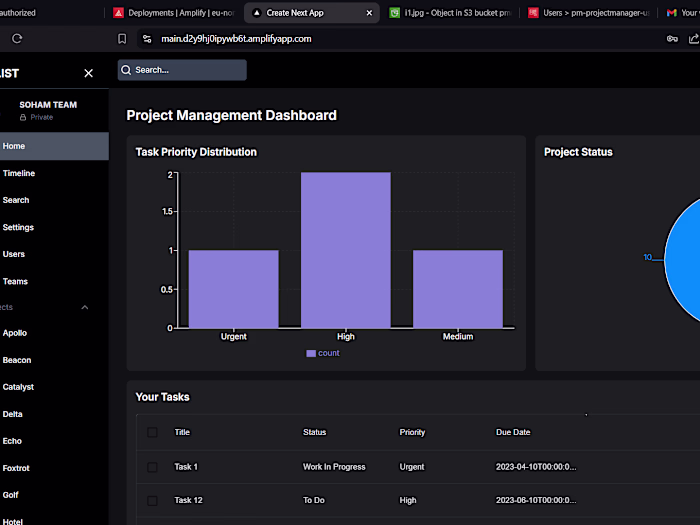Open Home in the sidebar
Screen dimensions: 700x525
pos(54,146)
